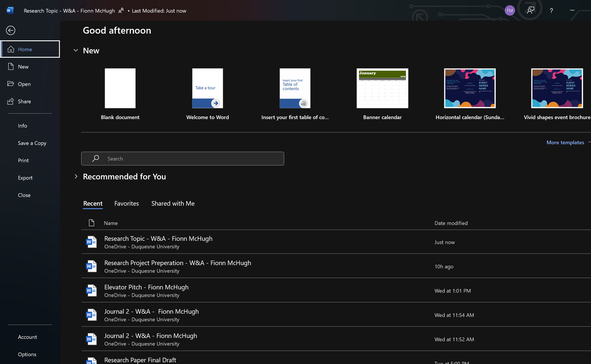Click the back arrow to return to document
The height and width of the screenshot is (364, 591).
click(11, 30)
